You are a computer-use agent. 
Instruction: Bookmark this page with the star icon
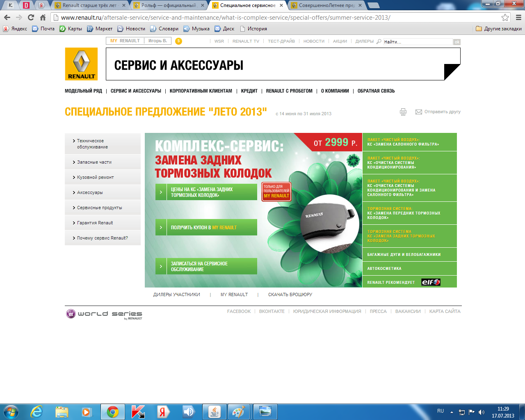[x=505, y=18]
